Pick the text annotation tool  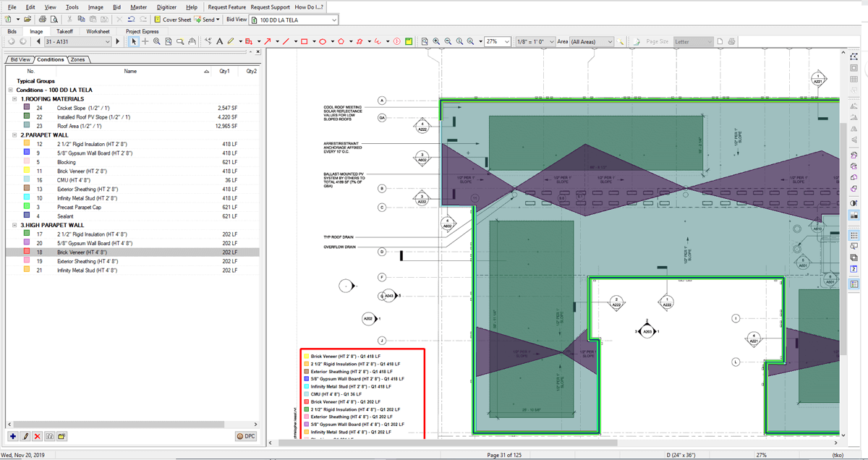pos(220,42)
